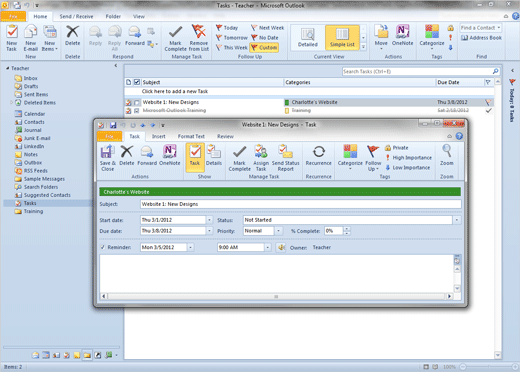
Task: Open the Send / Receive tab
Action: [76, 16]
